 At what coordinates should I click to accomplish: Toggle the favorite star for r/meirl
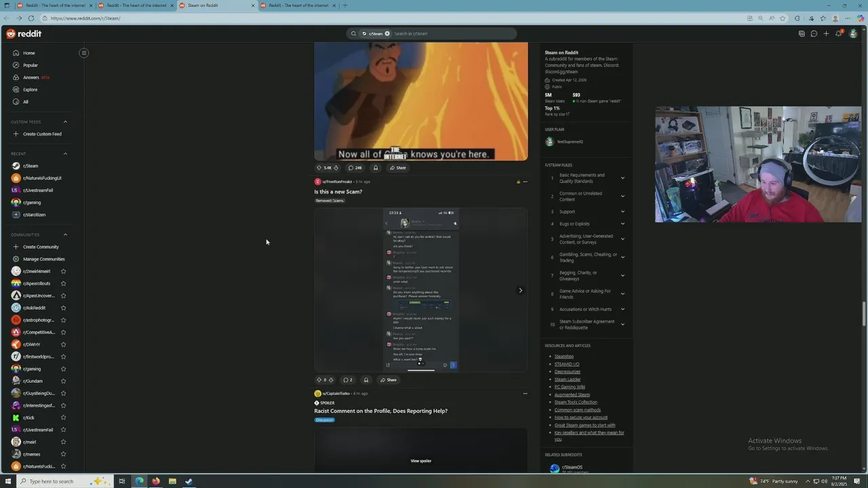click(x=63, y=442)
